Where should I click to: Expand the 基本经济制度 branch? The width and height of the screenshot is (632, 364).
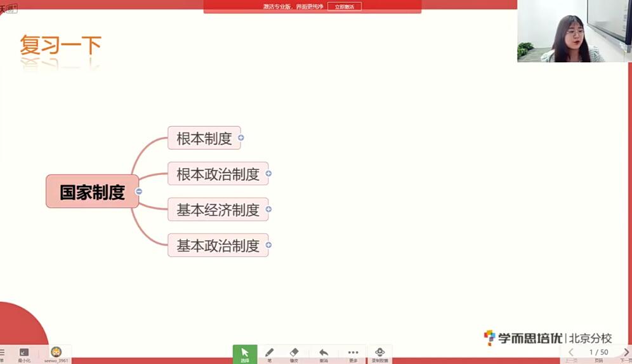[268, 209]
